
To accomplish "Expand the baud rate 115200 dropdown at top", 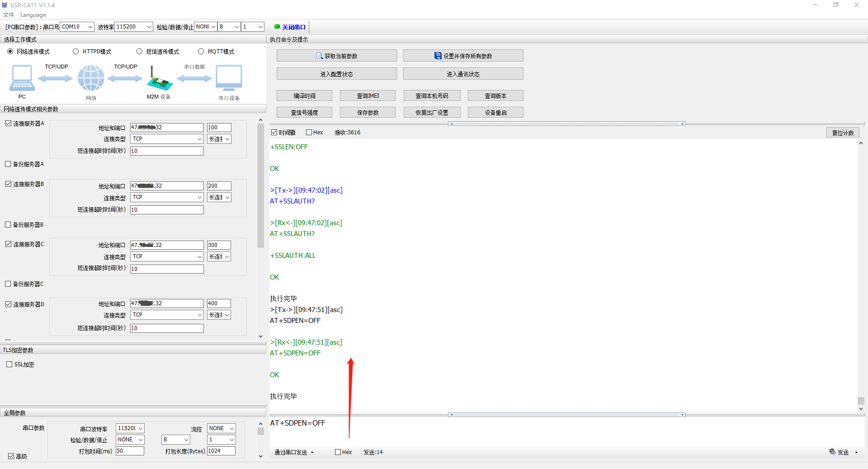I will tap(149, 27).
